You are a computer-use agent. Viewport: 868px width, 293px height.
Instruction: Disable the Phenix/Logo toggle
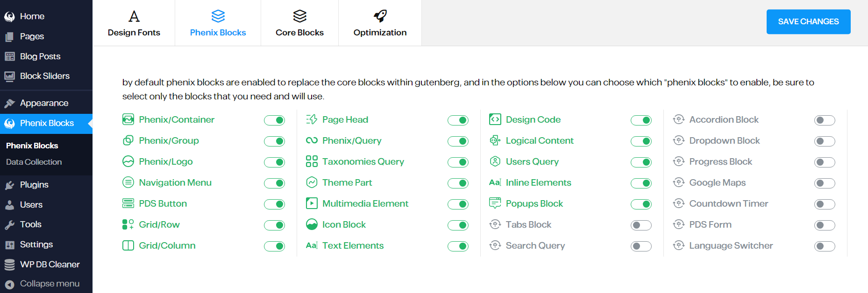click(274, 162)
